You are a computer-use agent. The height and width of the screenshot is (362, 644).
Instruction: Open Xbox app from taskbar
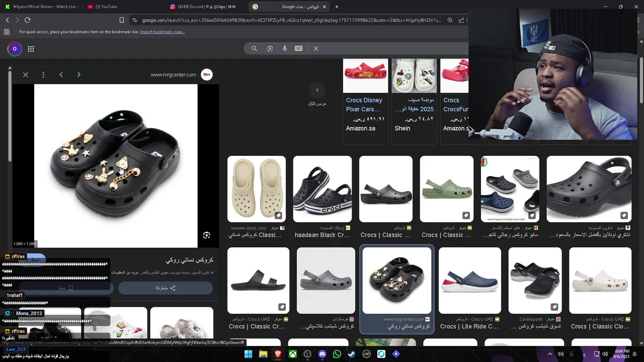(x=292, y=354)
